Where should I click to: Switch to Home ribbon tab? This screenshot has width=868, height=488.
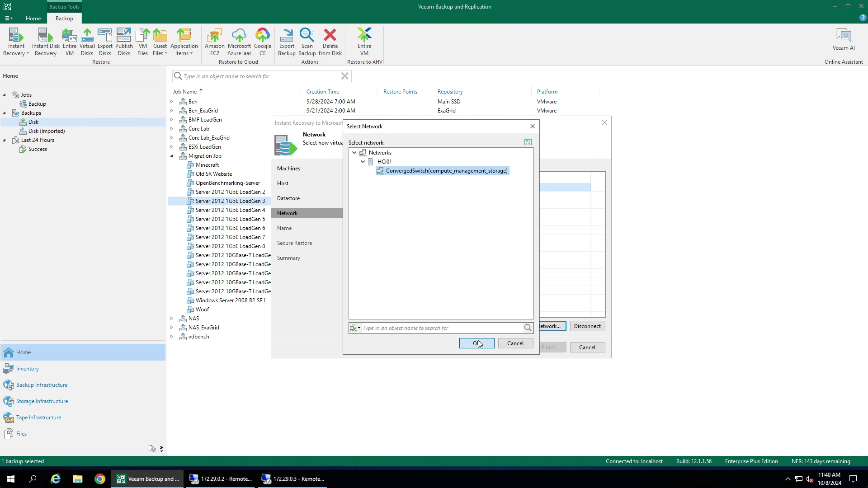pos(33,19)
